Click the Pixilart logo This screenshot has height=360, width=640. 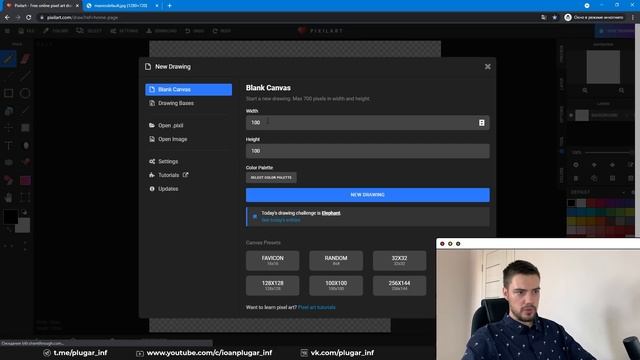[x=320, y=31]
